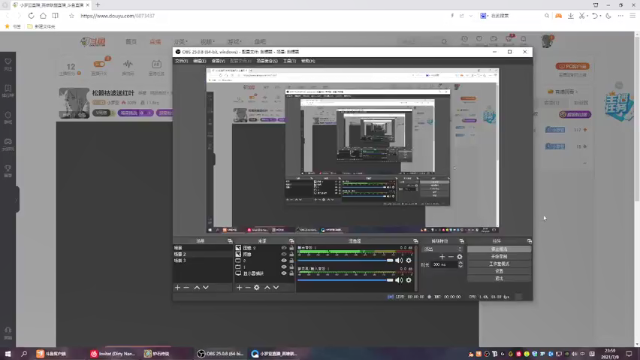
Task: Open source properties gear icon
Action: point(257,288)
